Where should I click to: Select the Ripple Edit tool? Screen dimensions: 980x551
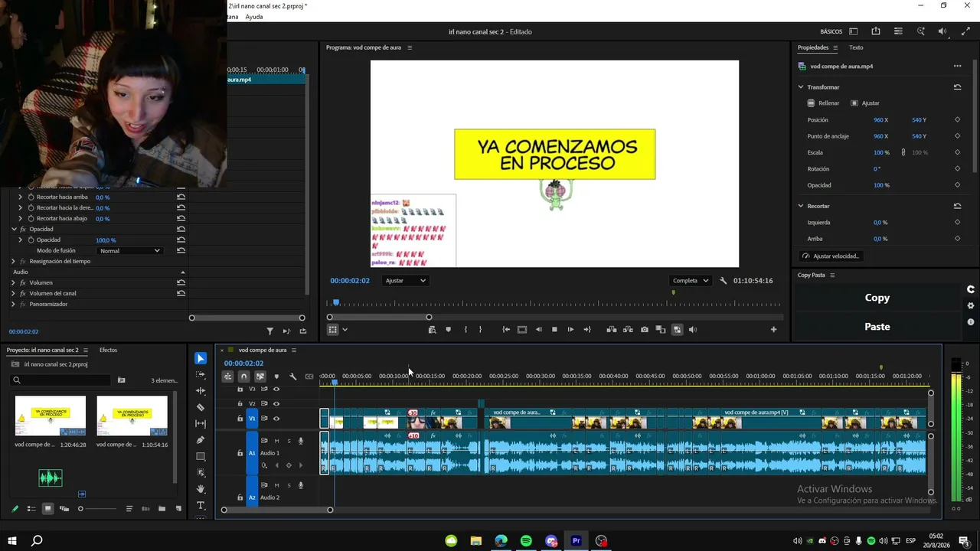[x=201, y=391]
